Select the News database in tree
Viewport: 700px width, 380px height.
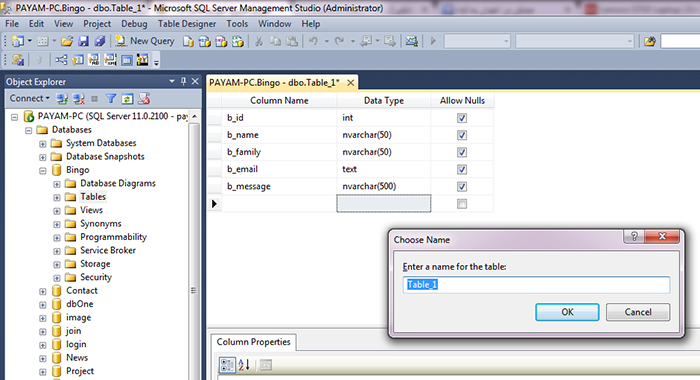pos(77,358)
